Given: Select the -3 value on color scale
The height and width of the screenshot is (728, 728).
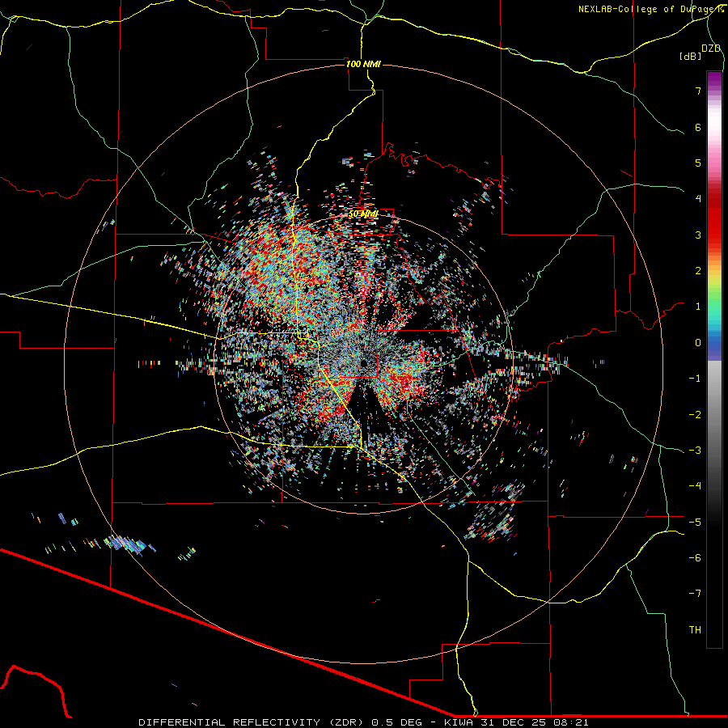Looking at the screenshot, I should point(695,451).
